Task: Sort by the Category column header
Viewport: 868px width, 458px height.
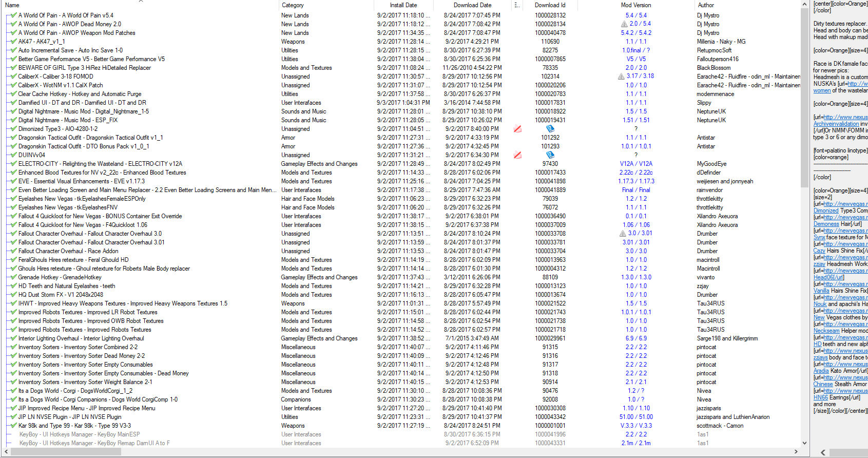Action: coord(325,5)
